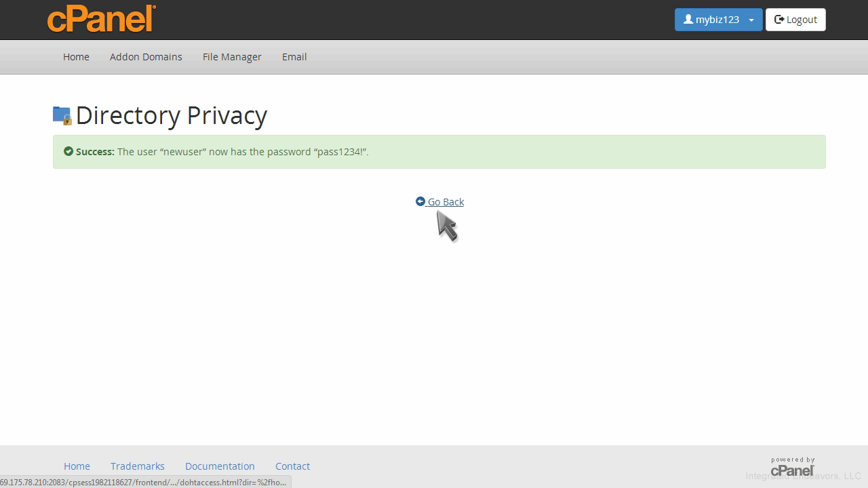
Task: Click the powered by cPanel footer logo
Action: pos(792,467)
